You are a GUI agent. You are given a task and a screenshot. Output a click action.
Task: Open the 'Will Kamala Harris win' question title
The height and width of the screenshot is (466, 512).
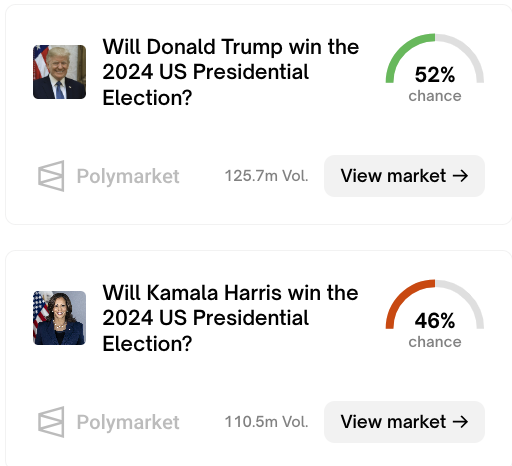230,318
